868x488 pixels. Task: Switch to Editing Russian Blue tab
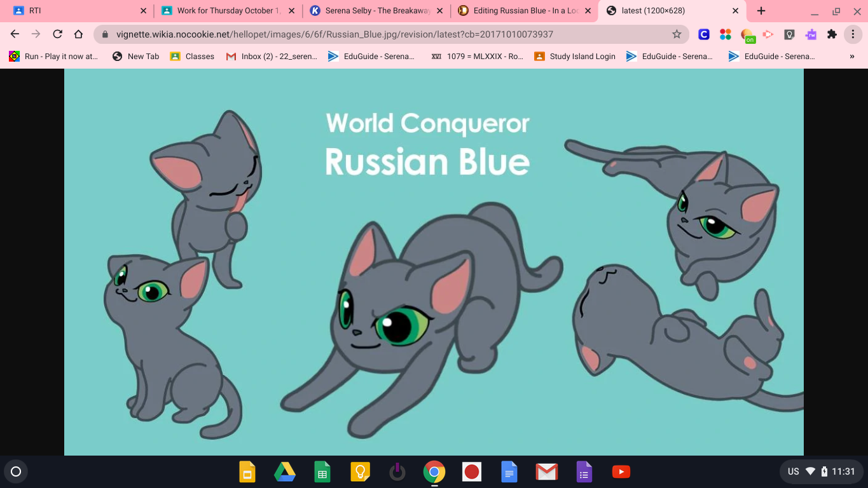(x=525, y=11)
